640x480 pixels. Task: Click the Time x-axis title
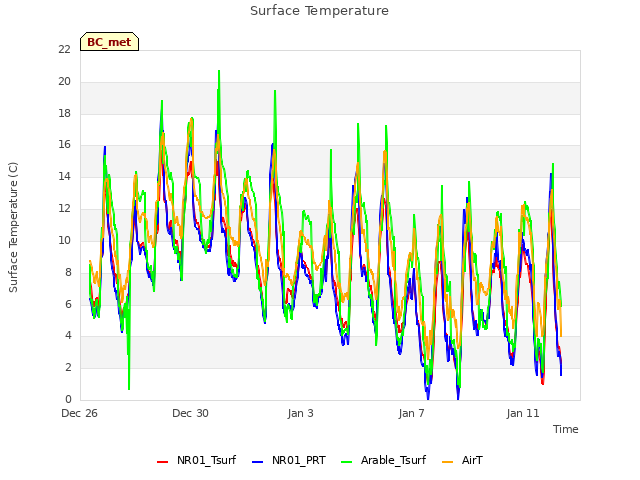566,429
